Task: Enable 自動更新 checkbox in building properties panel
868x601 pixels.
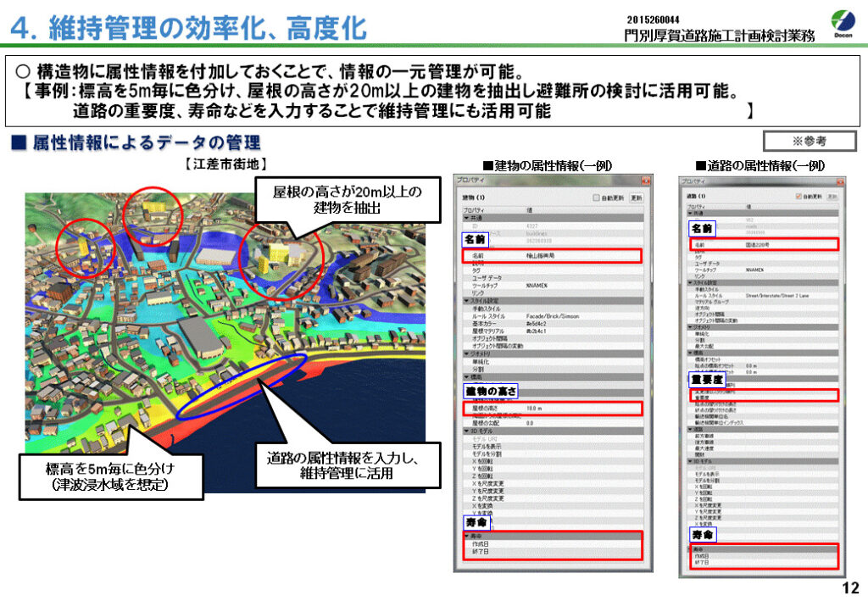Action: tap(597, 197)
